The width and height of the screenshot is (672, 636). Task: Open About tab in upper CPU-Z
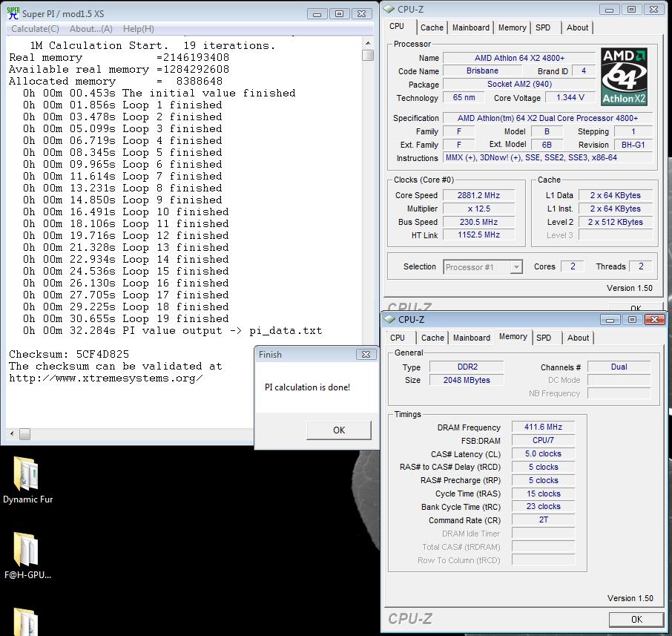[x=577, y=28]
